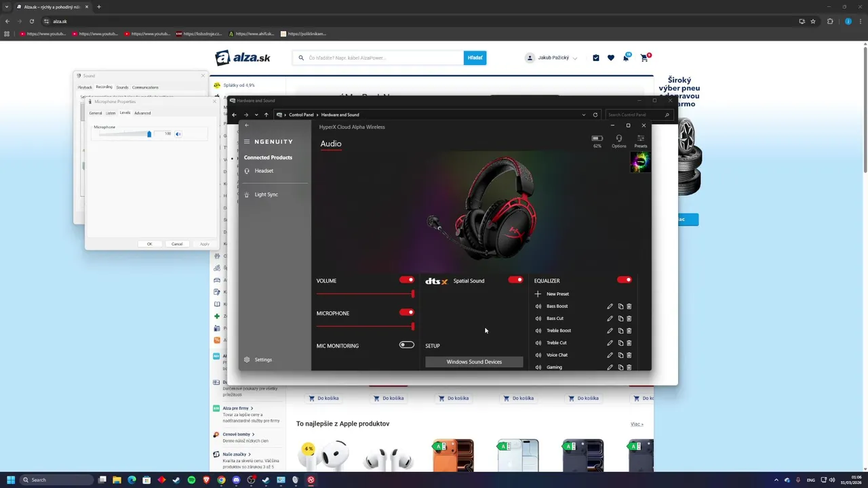Viewport: 868px width, 488px height.
Task: Click the Windows Sound Devices button
Action: [x=474, y=362]
